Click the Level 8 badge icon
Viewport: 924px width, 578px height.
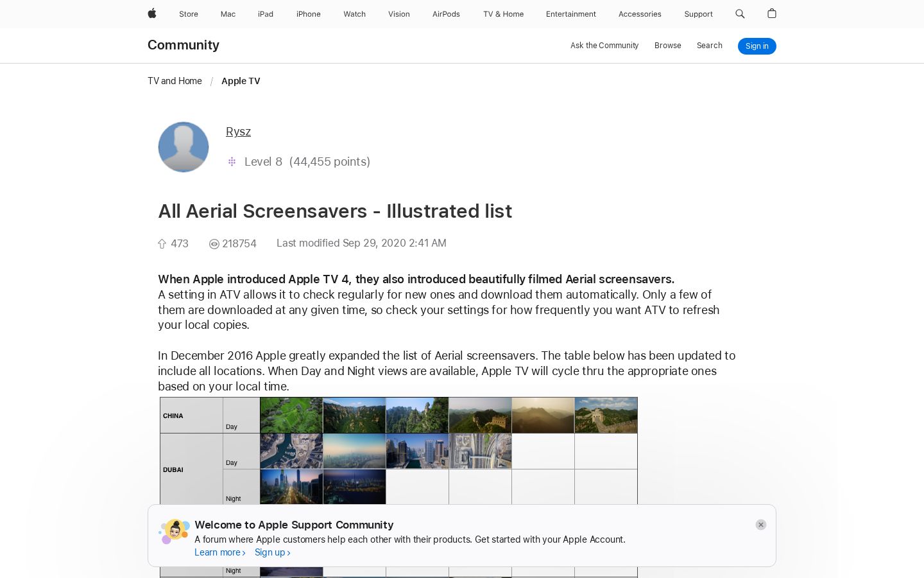[232, 162]
